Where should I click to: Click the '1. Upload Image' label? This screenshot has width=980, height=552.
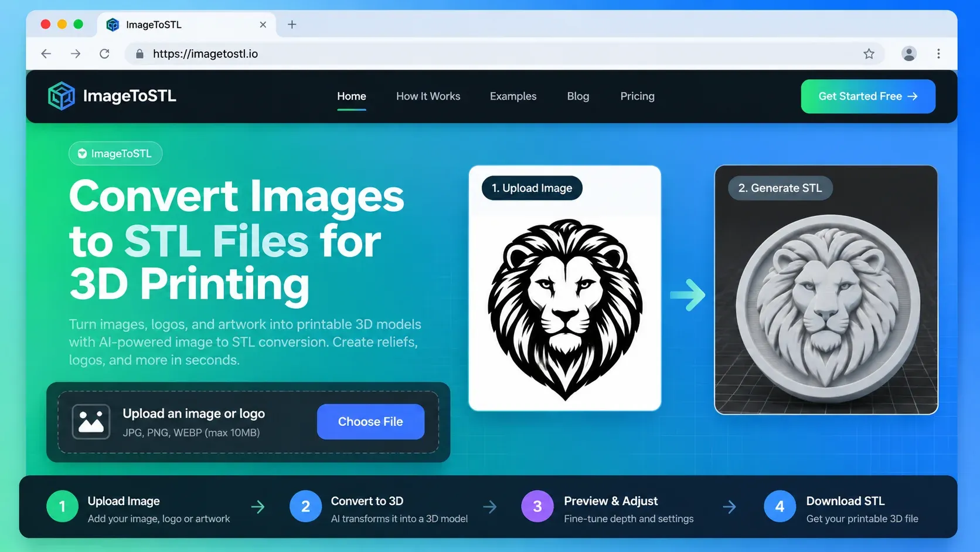coord(532,188)
